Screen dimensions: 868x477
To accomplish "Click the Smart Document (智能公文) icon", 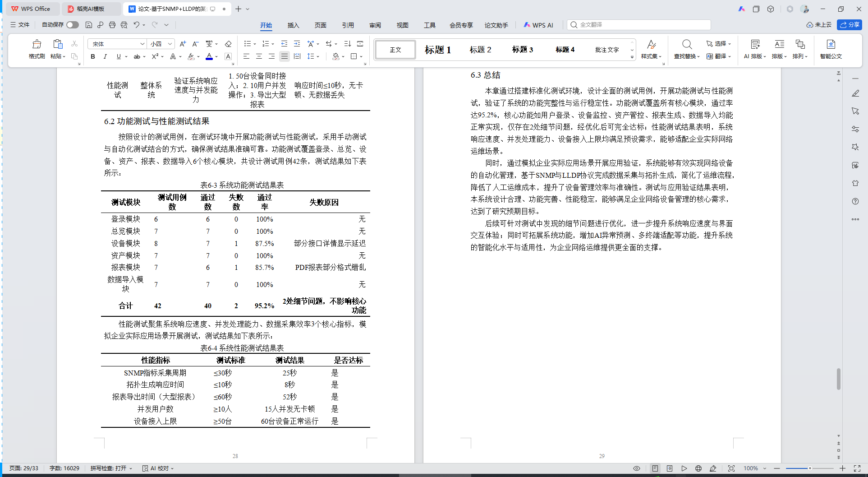I will point(831,44).
